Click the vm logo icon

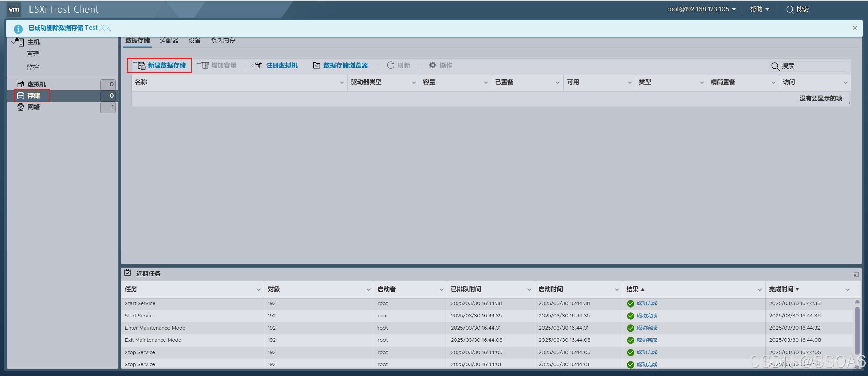point(14,9)
